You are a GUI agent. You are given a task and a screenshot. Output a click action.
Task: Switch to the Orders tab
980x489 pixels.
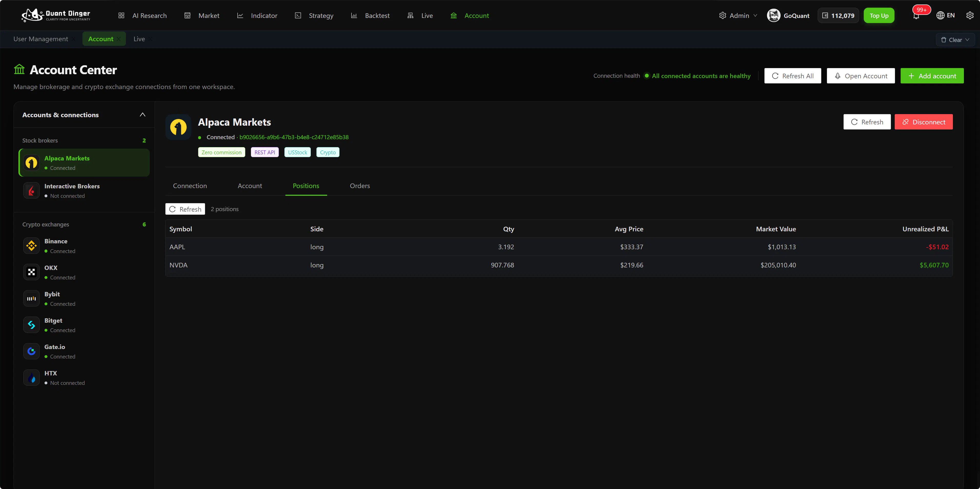click(360, 186)
